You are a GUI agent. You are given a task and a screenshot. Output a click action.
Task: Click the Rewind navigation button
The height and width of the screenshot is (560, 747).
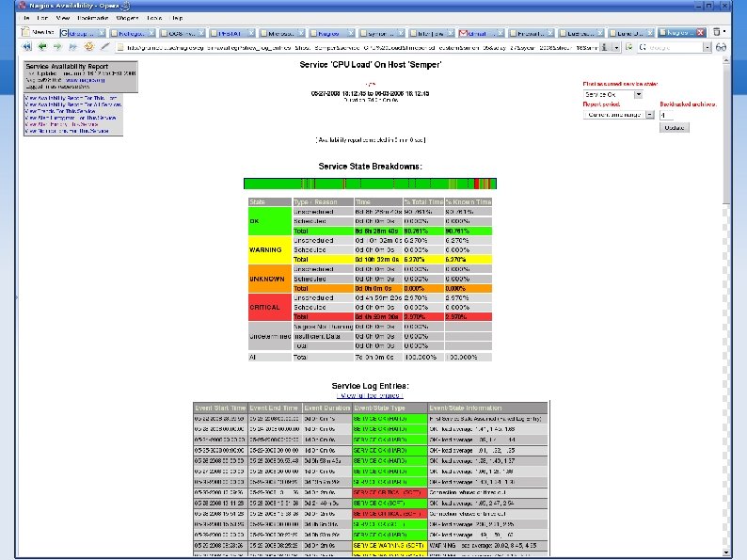[x=26, y=47]
